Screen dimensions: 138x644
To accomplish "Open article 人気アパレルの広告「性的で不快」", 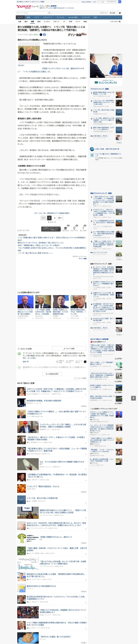I will pyautogui.click(x=56, y=390).
